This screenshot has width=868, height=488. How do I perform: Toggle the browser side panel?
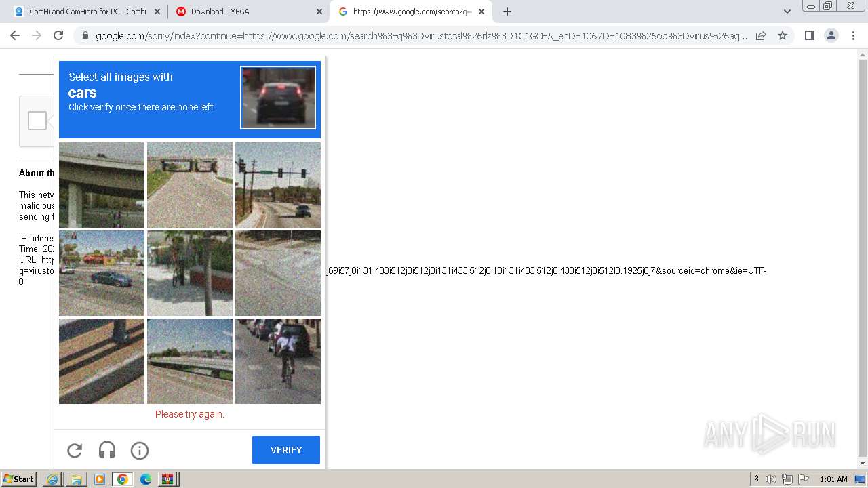[x=809, y=35]
